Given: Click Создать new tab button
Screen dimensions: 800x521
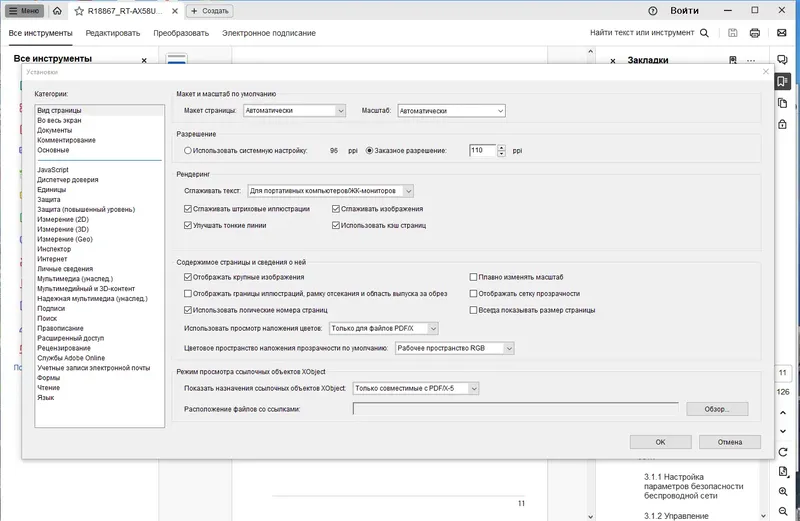Looking at the screenshot, I should [210, 11].
